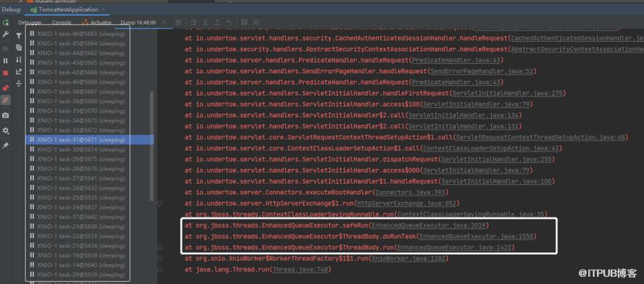Screen dimensions: 644x284
Task: View breakpoints double red dots icon
Action: coord(5,87)
